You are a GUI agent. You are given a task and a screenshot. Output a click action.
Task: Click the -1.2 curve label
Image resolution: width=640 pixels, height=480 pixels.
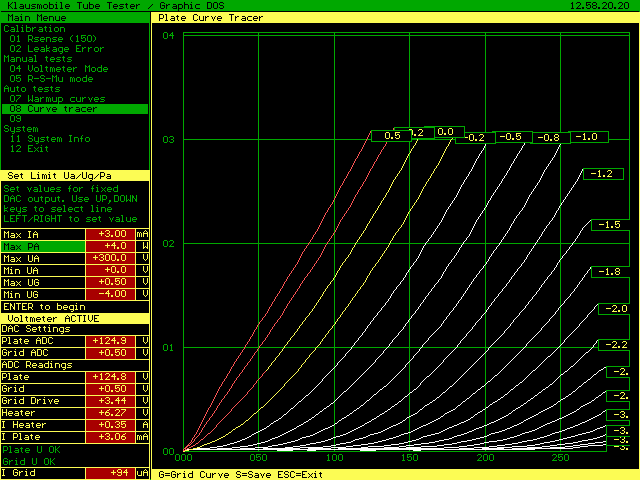[602, 174]
